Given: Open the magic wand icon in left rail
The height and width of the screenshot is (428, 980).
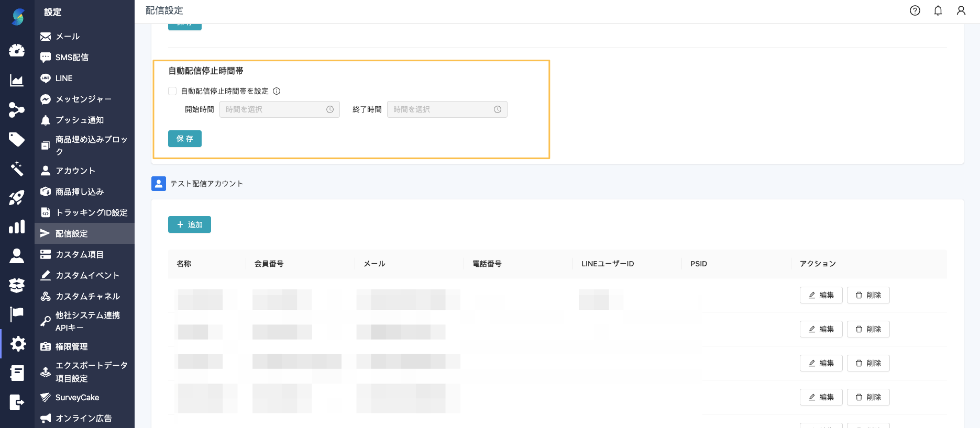Looking at the screenshot, I should coord(17,168).
